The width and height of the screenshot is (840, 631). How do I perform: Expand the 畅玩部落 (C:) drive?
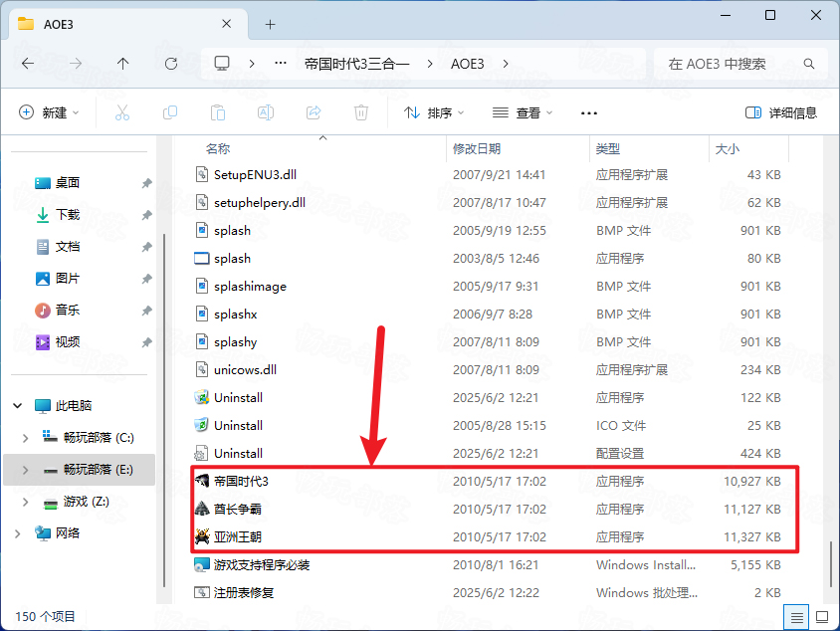25,438
